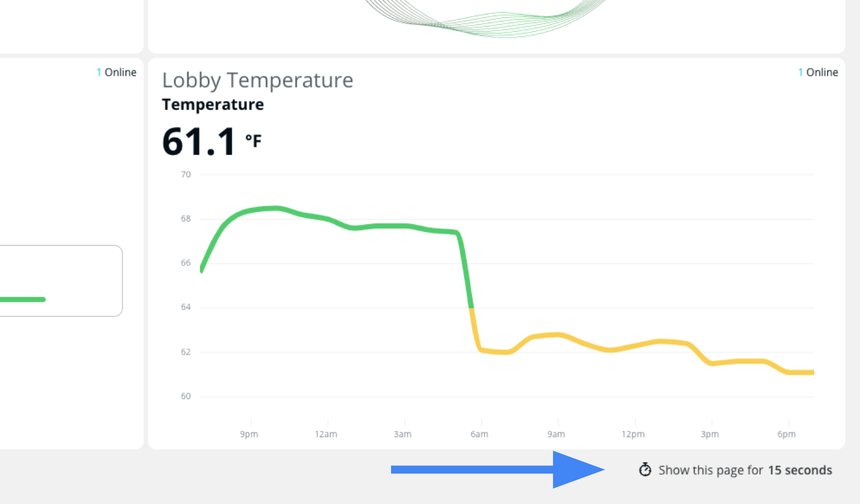Click the 12pm marker on the time axis
860x504 pixels.
click(x=633, y=434)
